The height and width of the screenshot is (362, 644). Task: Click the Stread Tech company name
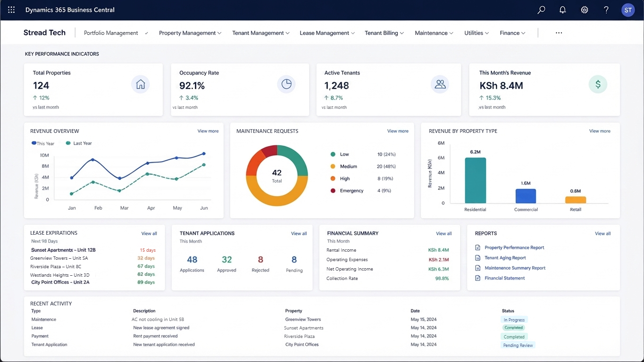coord(44,33)
